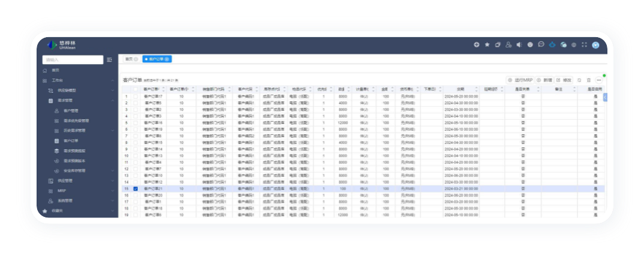Close the 客户订单 tab with its x
The image size is (644, 254).
[x=167, y=59]
